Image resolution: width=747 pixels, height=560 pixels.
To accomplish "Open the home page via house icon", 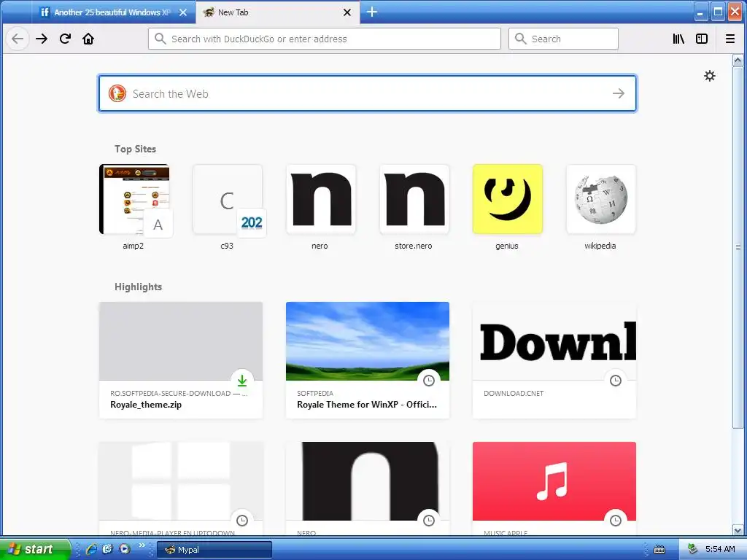I will (x=88, y=39).
